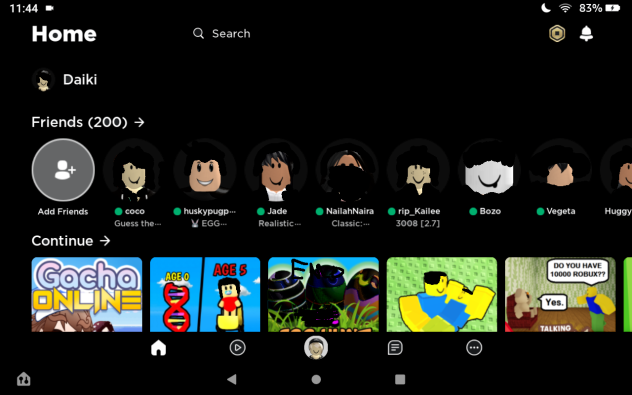
Task: Open the egg hunt game tile
Action: click(x=323, y=294)
